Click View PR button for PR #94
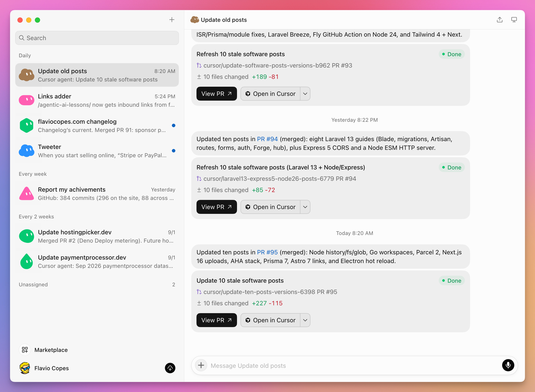 [x=217, y=207]
